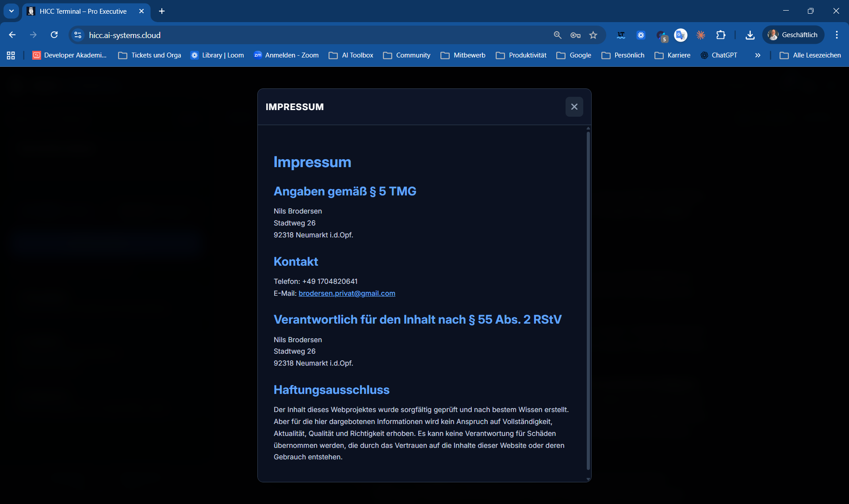Viewport: 849px width, 504px height.
Task: Open the Chrome three-dot menu
Action: click(837, 35)
